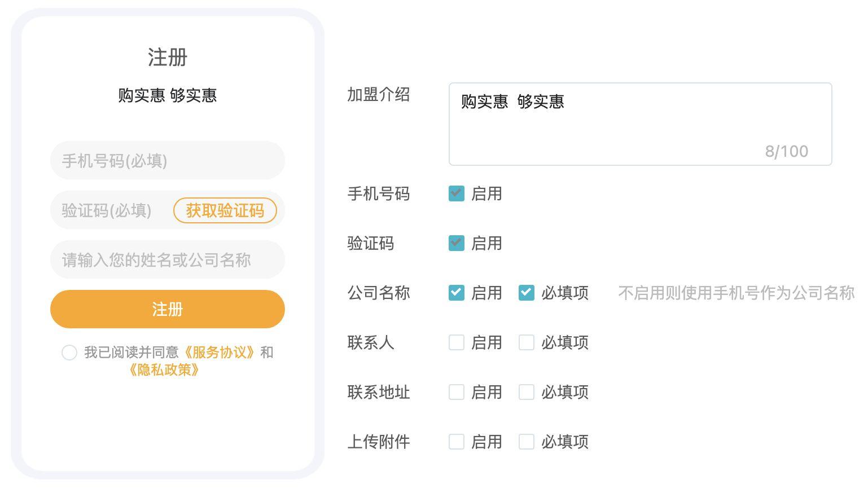Check 联系人 必填项 checkbox

(x=526, y=342)
